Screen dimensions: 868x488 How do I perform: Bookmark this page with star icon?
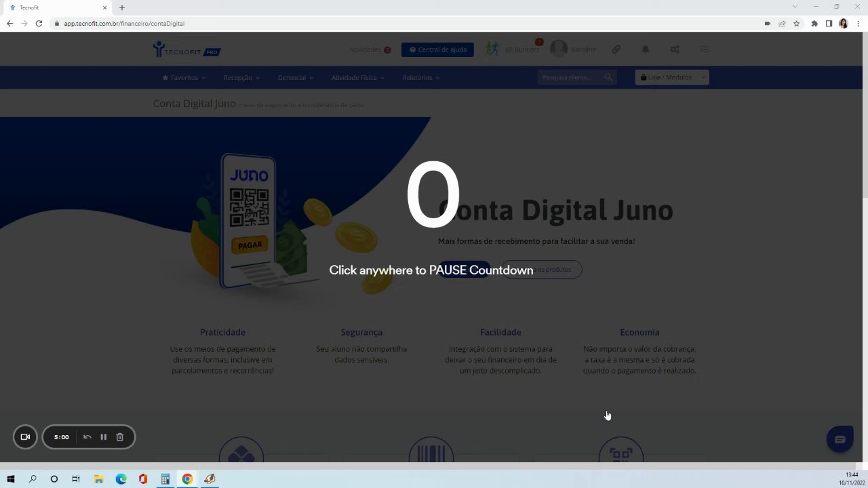(x=797, y=24)
